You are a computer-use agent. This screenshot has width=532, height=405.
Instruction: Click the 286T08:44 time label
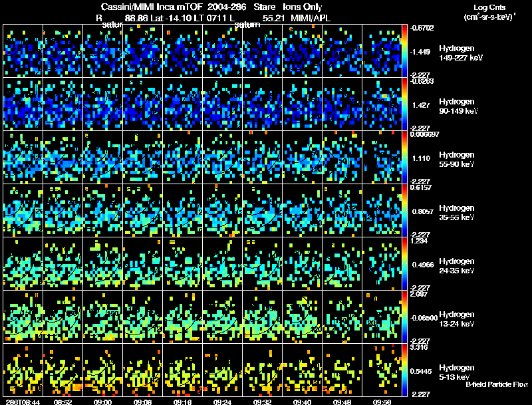tap(23, 402)
